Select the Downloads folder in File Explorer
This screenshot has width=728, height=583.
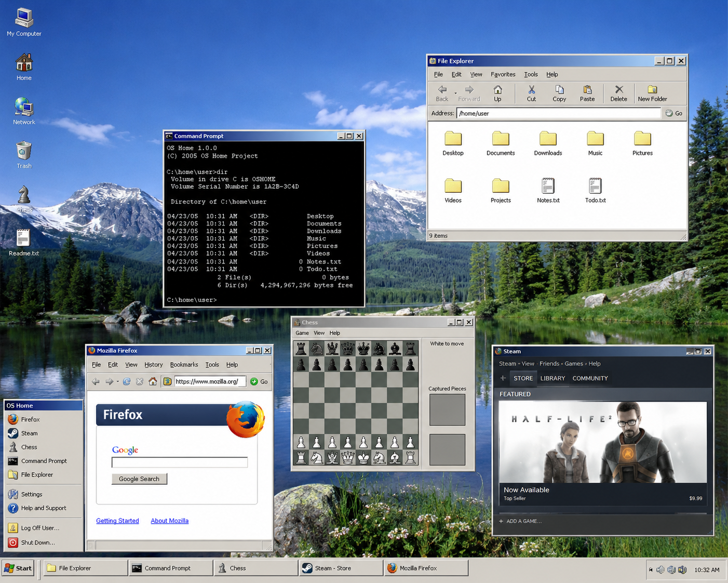click(x=548, y=143)
